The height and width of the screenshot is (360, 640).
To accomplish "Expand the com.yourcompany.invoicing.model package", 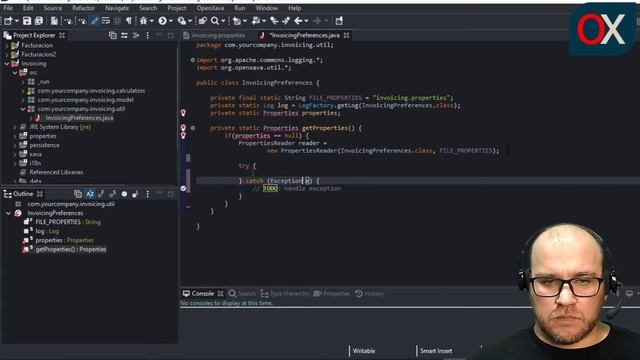I will click(23, 100).
